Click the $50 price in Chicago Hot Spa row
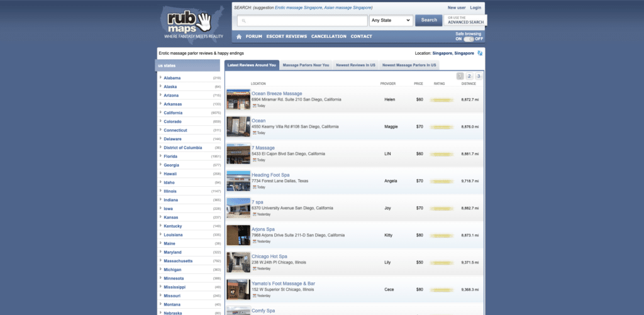 click(419, 262)
